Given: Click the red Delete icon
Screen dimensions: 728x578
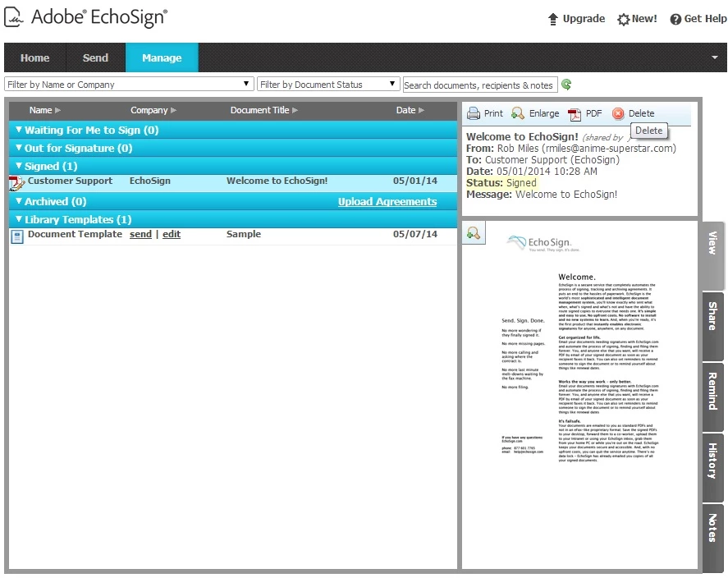Looking at the screenshot, I should point(618,113).
